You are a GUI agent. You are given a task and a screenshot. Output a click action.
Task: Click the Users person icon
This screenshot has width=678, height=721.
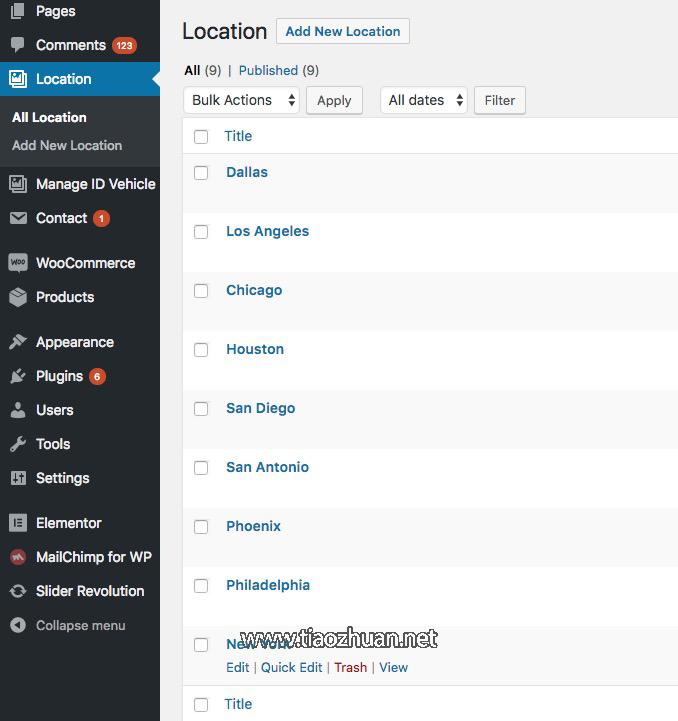[x=18, y=410]
